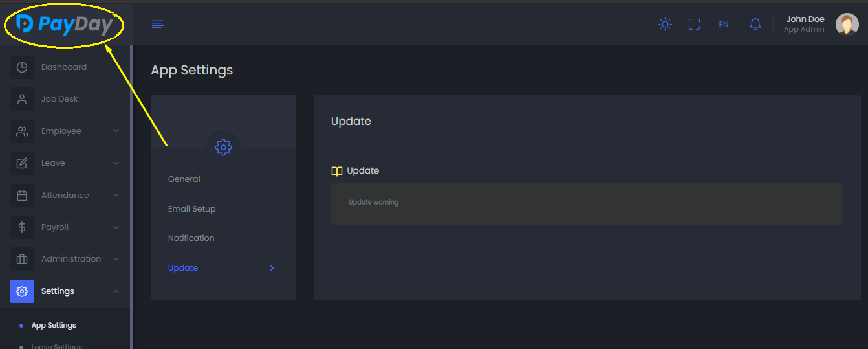
Task: Go to Job Desk in the sidebar
Action: tap(60, 99)
